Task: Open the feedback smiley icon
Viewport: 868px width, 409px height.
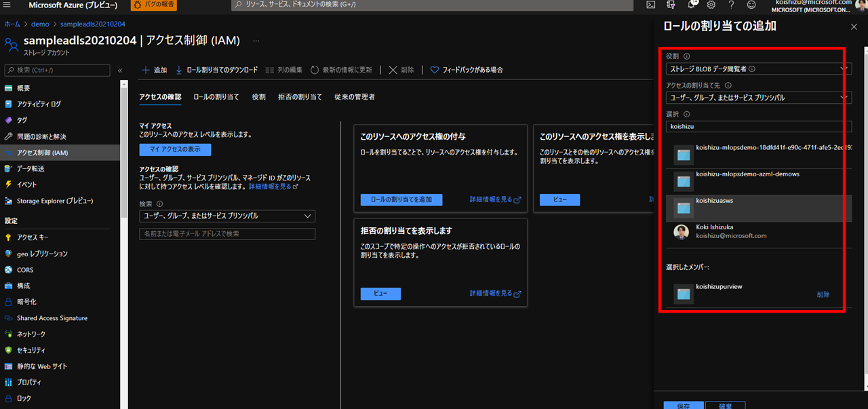Action: coord(751,5)
